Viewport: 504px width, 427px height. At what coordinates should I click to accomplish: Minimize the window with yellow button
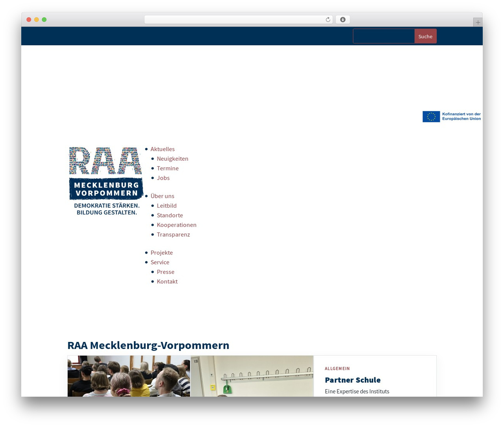36,20
